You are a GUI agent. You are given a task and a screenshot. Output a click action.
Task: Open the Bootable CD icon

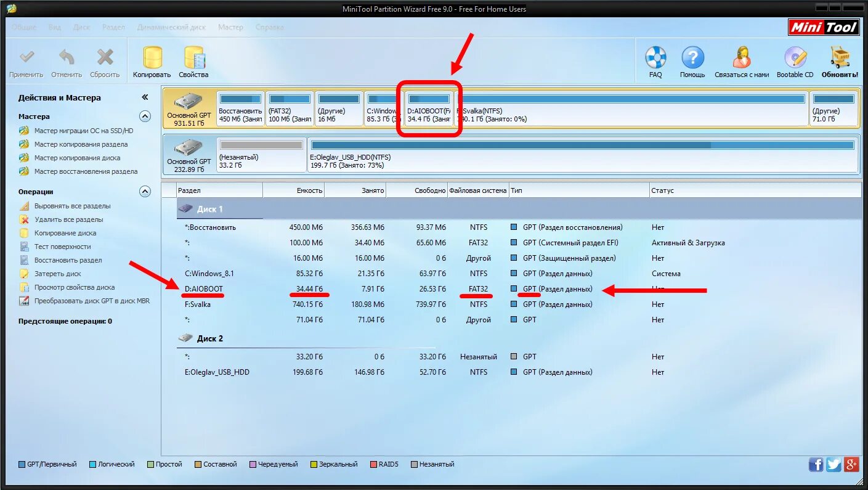795,59
